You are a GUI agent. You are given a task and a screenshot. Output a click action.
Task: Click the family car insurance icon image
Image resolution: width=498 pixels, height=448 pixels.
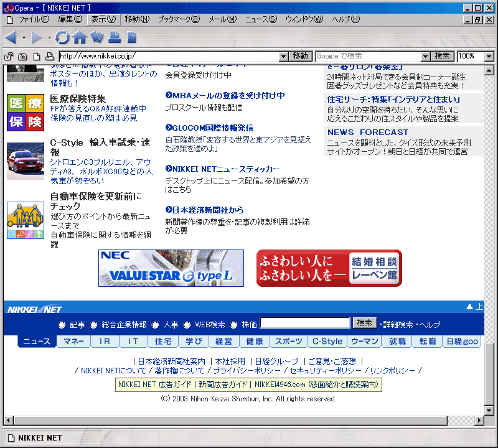26,220
